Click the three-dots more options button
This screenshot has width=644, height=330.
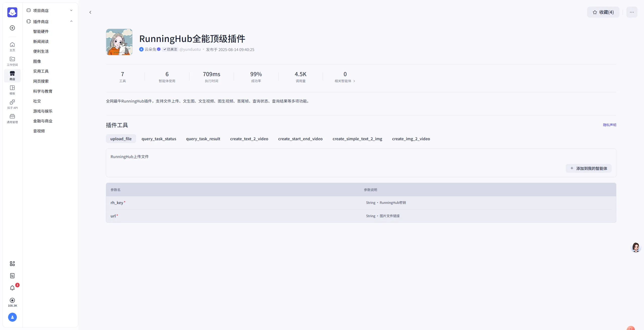(632, 12)
